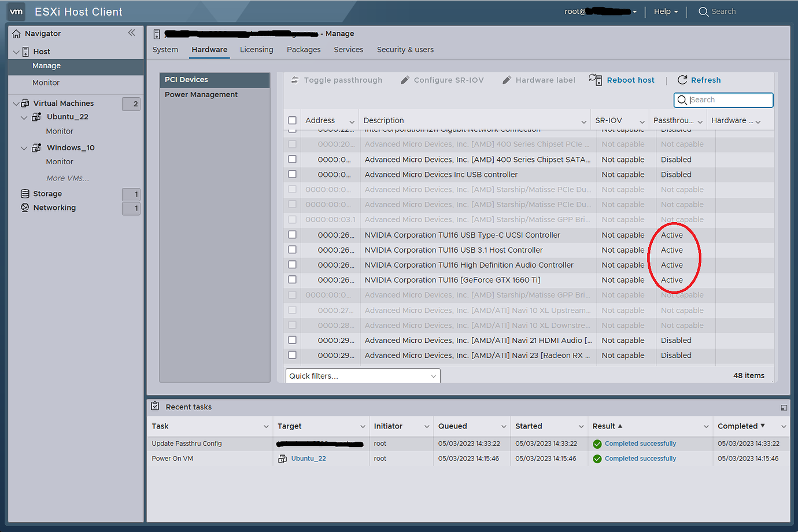Click the PCI devices search input field
The width and height of the screenshot is (798, 532).
[x=723, y=100]
